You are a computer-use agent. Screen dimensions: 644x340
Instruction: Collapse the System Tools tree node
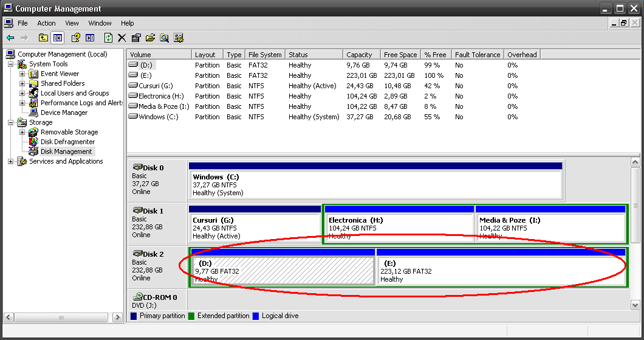click(11, 64)
